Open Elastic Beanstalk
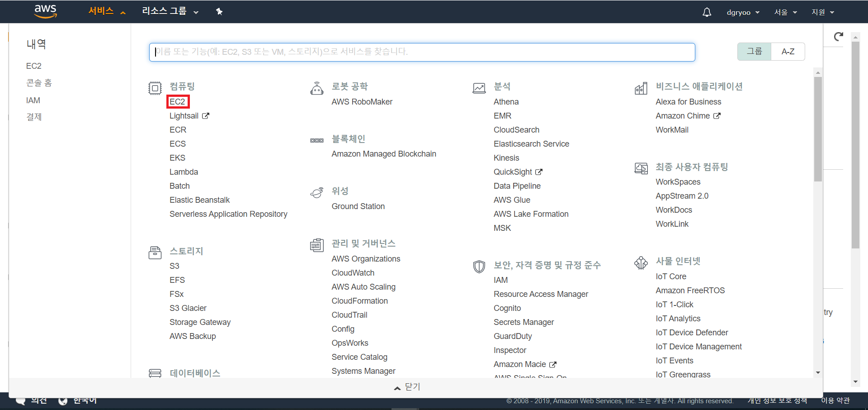The height and width of the screenshot is (410, 868). click(x=199, y=200)
